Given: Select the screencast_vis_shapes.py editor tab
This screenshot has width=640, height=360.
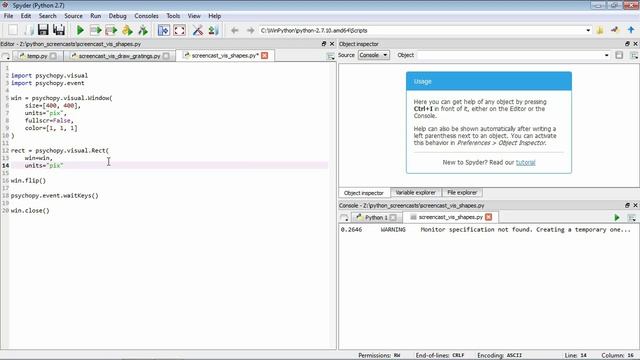Looking at the screenshot, I should pos(224,56).
